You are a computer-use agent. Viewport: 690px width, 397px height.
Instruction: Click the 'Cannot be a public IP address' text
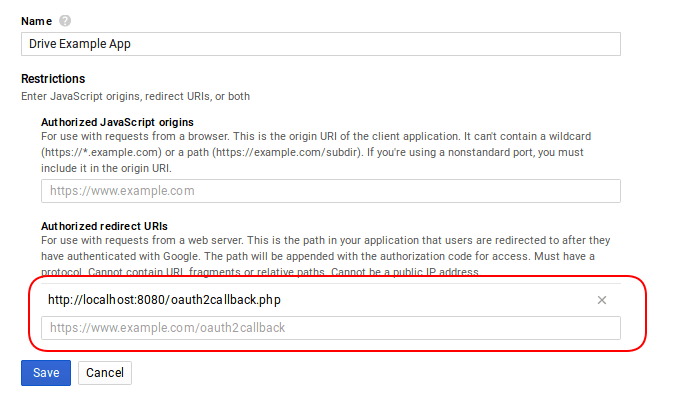(x=405, y=272)
